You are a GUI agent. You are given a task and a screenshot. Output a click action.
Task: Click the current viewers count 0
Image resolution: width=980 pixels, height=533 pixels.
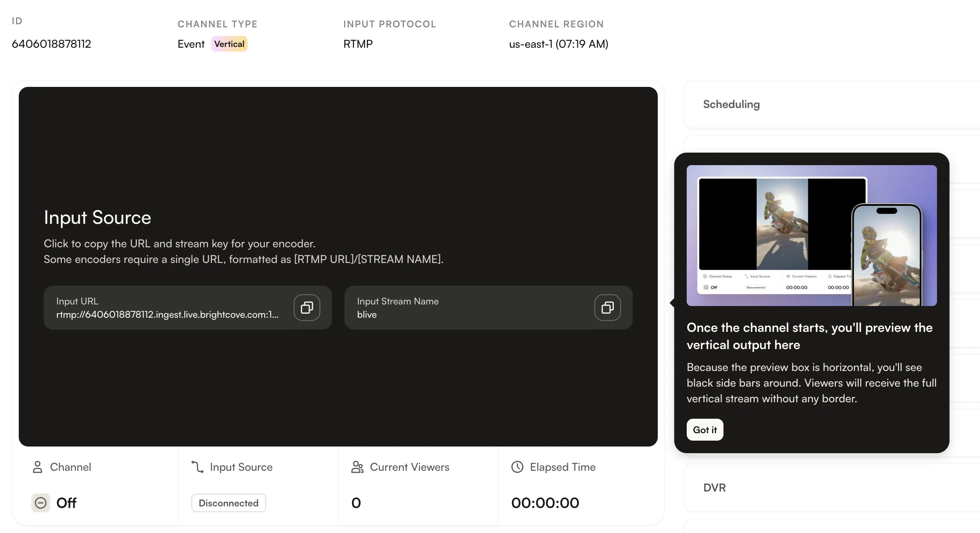coord(356,503)
